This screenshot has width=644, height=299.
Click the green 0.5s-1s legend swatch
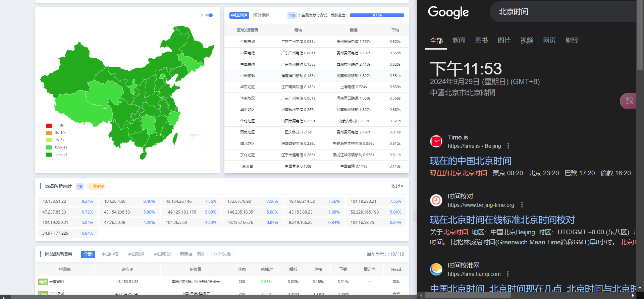(49, 147)
